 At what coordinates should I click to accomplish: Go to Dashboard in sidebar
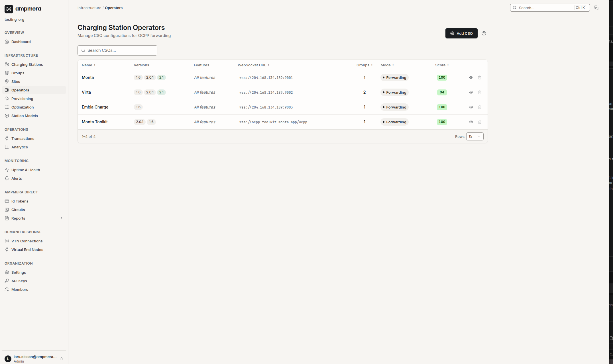(x=34, y=42)
